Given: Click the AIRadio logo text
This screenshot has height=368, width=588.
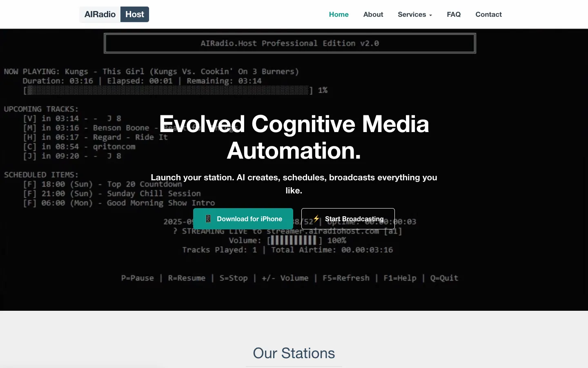Looking at the screenshot, I should pyautogui.click(x=100, y=14).
